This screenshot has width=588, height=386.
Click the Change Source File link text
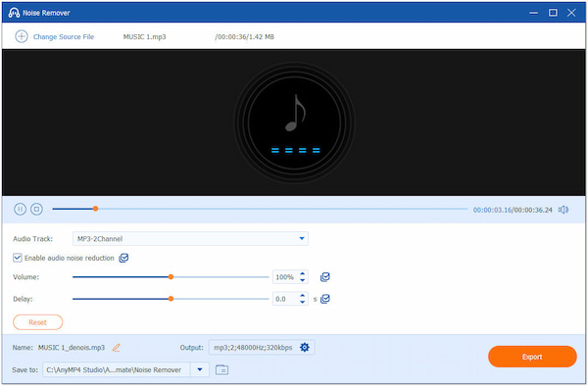click(64, 36)
